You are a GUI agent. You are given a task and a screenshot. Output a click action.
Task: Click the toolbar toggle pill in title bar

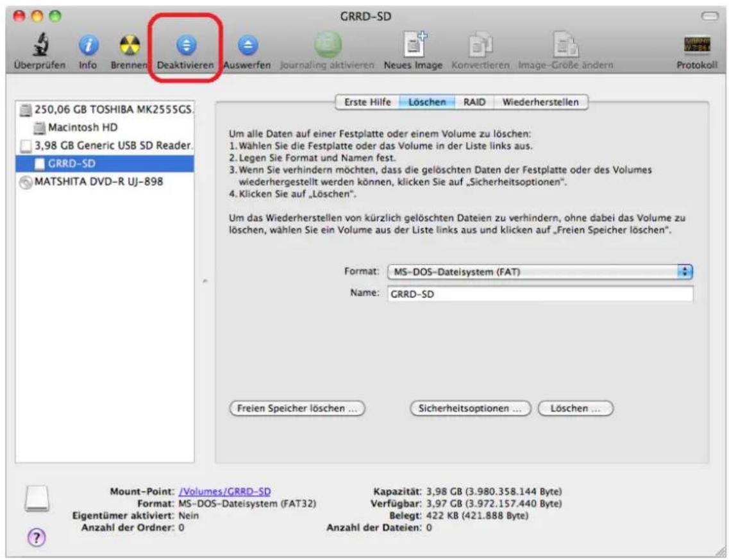pyautogui.click(x=710, y=16)
